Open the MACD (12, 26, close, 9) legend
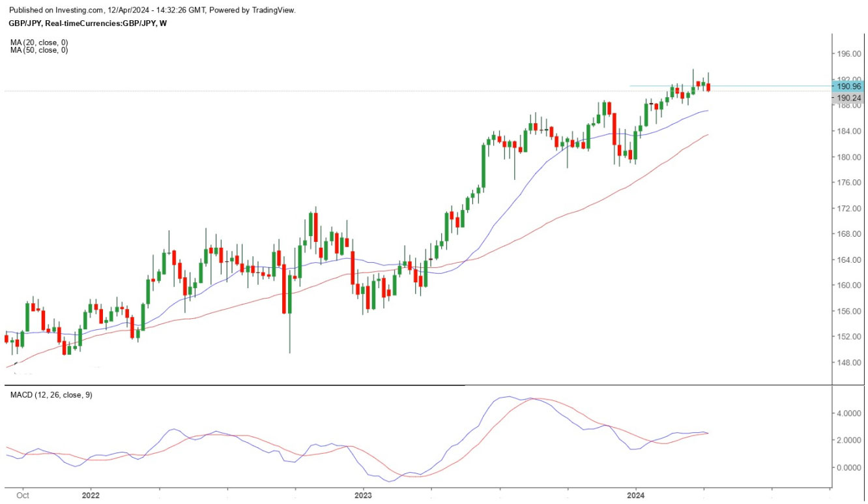Image resolution: width=868 pixels, height=504 pixels. click(x=51, y=395)
